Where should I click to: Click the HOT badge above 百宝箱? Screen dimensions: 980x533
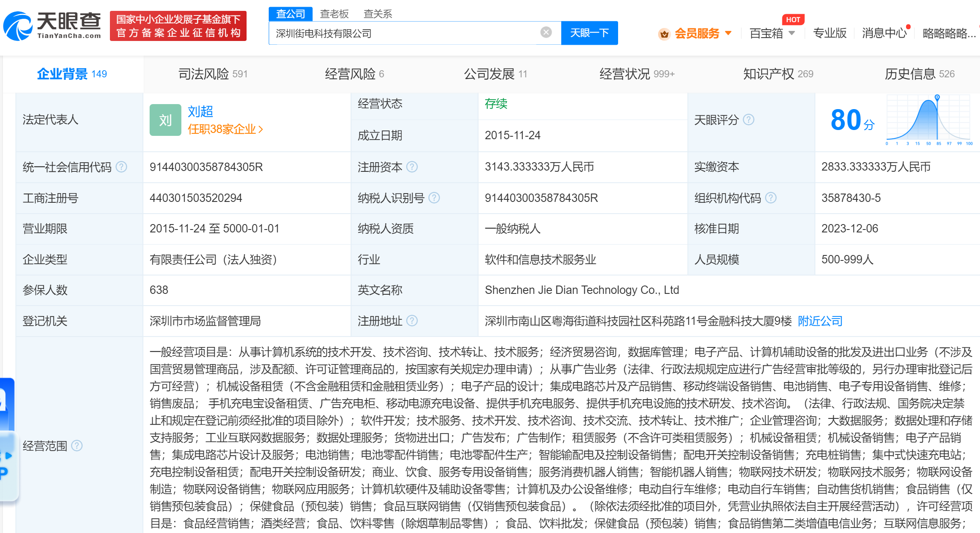point(793,20)
